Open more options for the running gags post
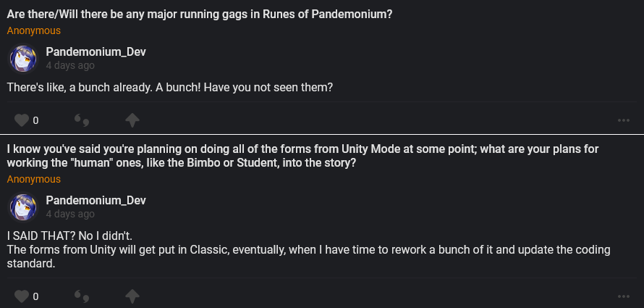The width and height of the screenshot is (644, 308). coord(624,120)
